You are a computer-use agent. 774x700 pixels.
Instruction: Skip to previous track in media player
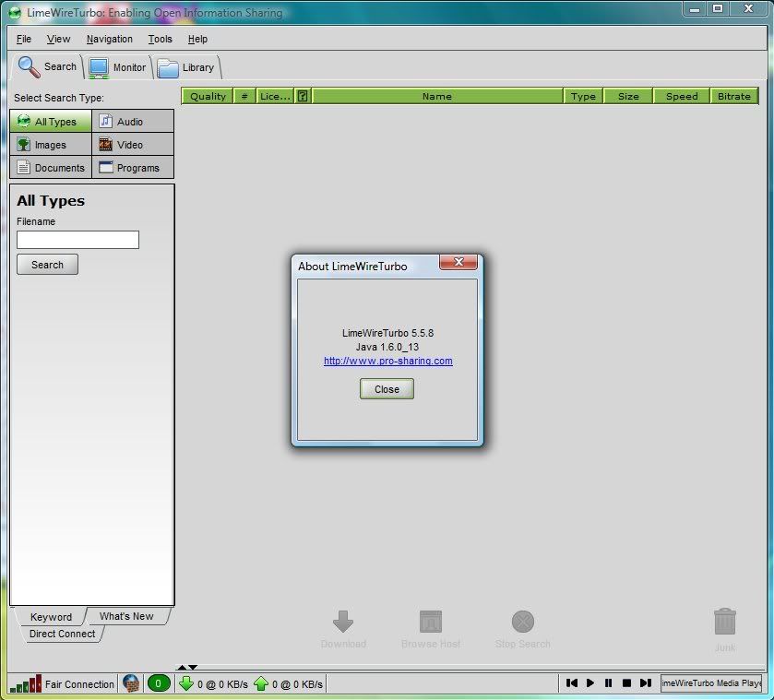pos(572,682)
